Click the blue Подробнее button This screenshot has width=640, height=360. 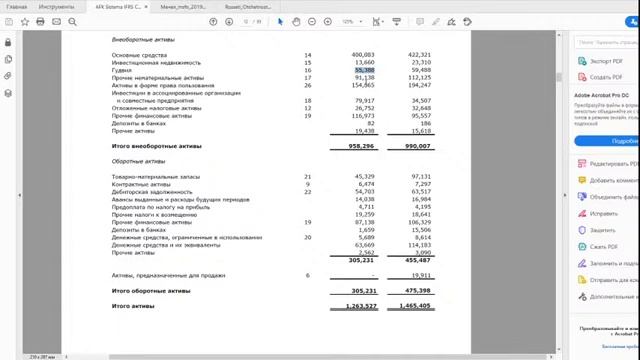click(x=607, y=141)
